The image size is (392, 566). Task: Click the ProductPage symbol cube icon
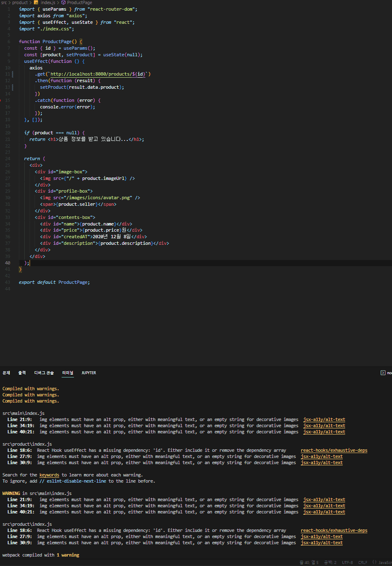(63, 2)
